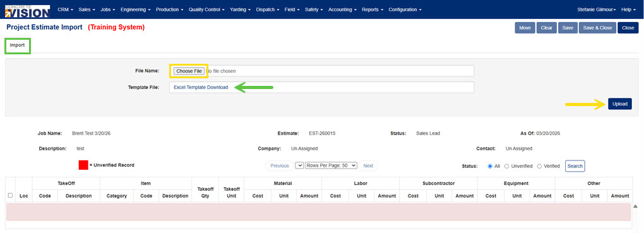
Task: Select the All status radio button
Action: coord(490,166)
